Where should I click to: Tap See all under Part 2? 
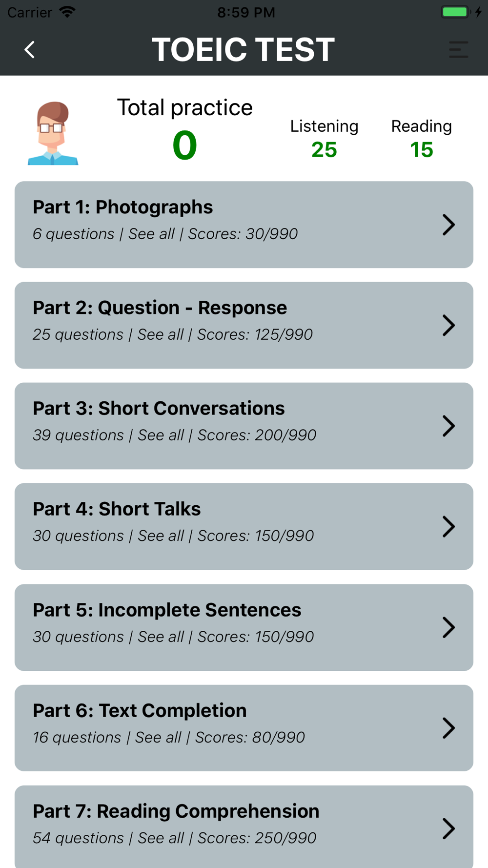coord(160,334)
